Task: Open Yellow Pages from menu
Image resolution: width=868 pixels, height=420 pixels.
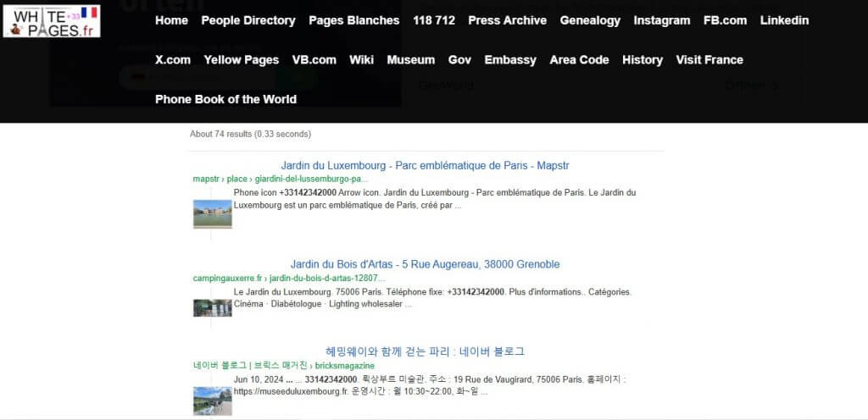Action: (241, 60)
